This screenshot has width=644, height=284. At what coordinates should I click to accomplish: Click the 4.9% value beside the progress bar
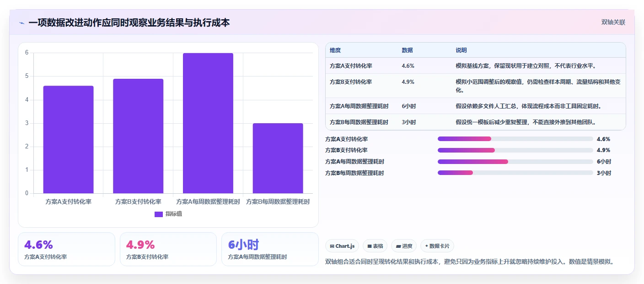[x=603, y=150]
